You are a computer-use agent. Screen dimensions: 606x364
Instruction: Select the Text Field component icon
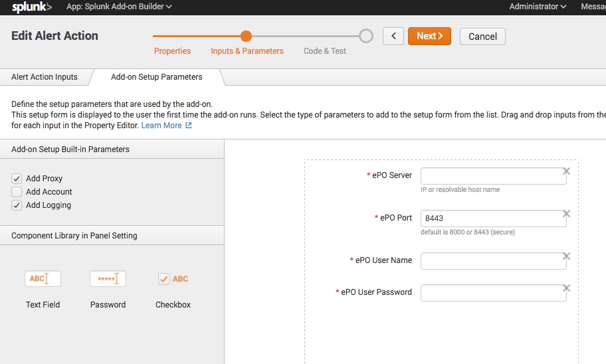pos(43,279)
